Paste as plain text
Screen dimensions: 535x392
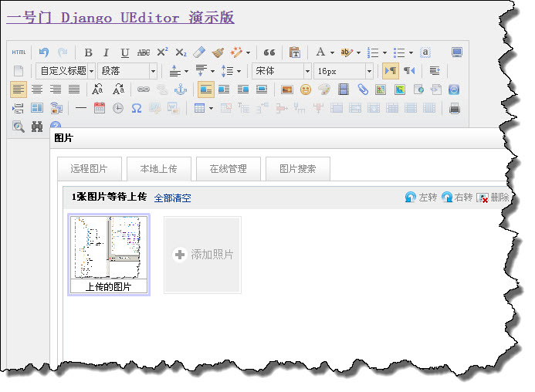tap(294, 52)
